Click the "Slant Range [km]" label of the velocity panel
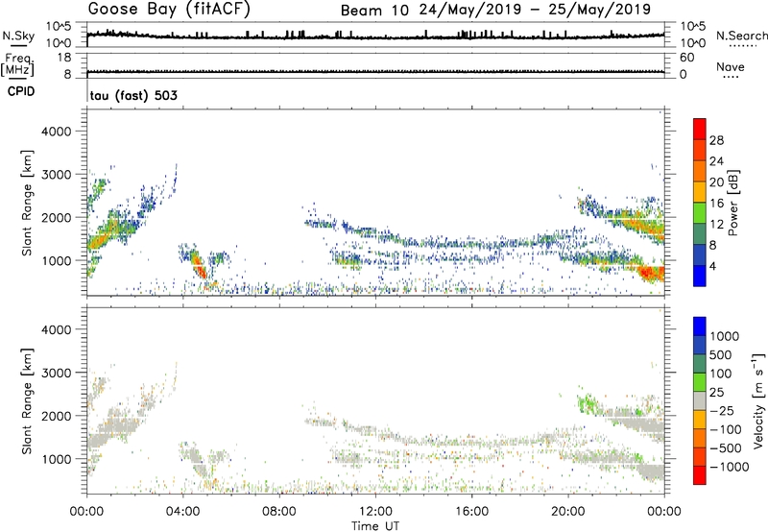The height and width of the screenshot is (532, 768). click(27, 401)
